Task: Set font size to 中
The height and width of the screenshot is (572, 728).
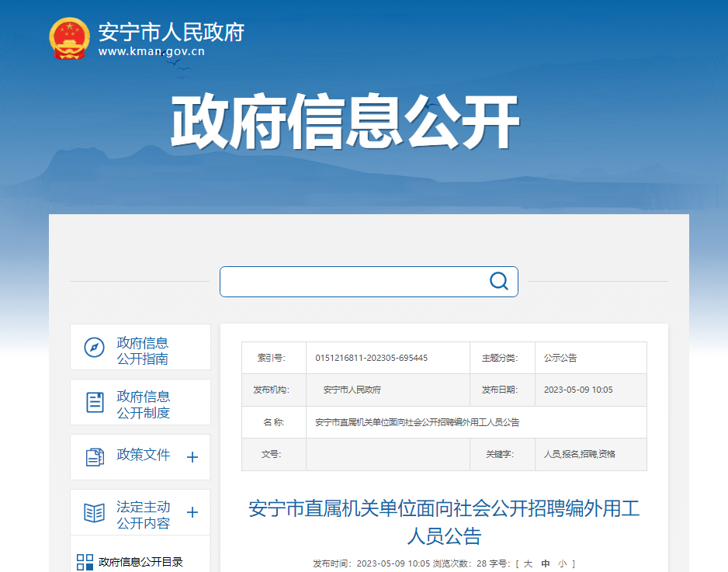Action: 545,563
